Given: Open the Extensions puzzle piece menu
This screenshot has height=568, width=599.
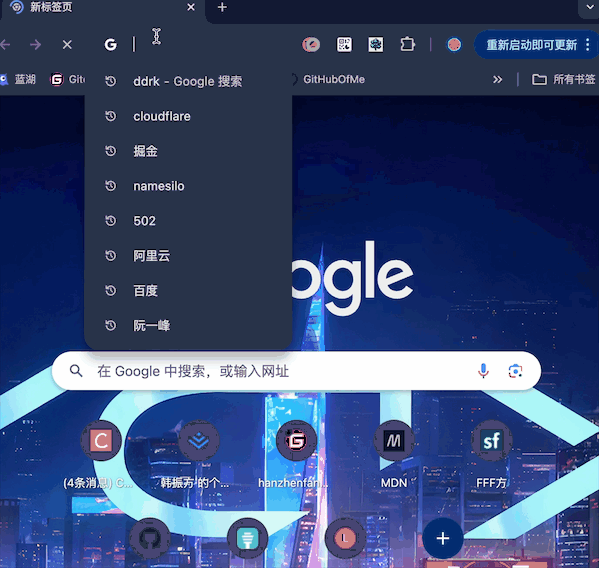Looking at the screenshot, I should pos(407,45).
